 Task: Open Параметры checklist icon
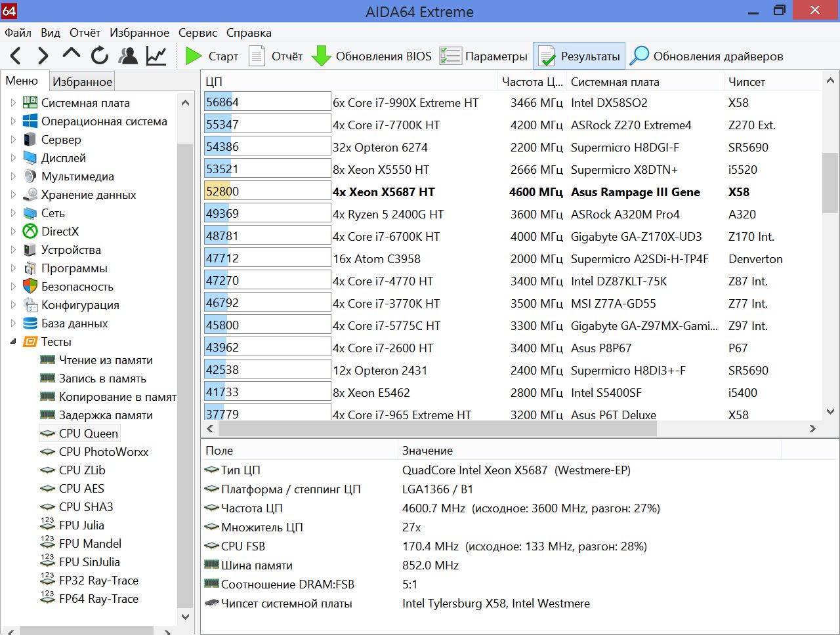click(450, 56)
